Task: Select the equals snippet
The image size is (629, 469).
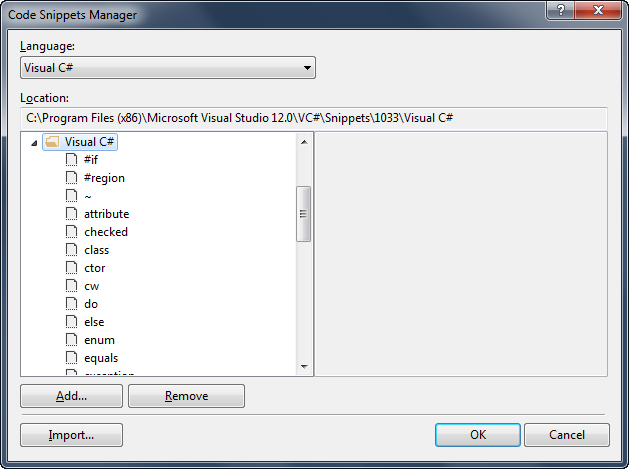Action: click(x=101, y=358)
